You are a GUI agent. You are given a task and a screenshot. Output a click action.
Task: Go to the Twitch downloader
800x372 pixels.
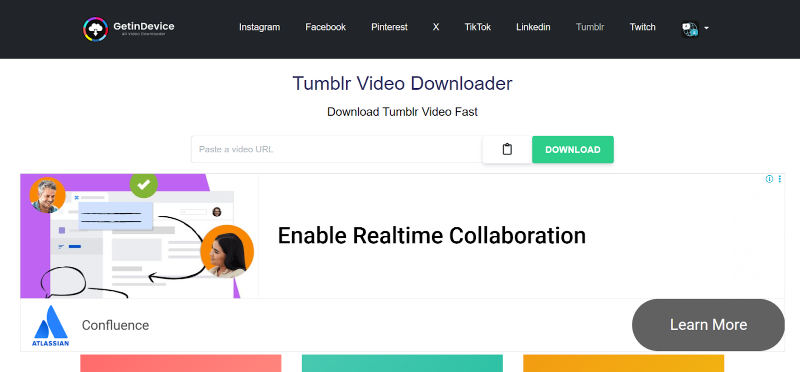[x=642, y=27]
